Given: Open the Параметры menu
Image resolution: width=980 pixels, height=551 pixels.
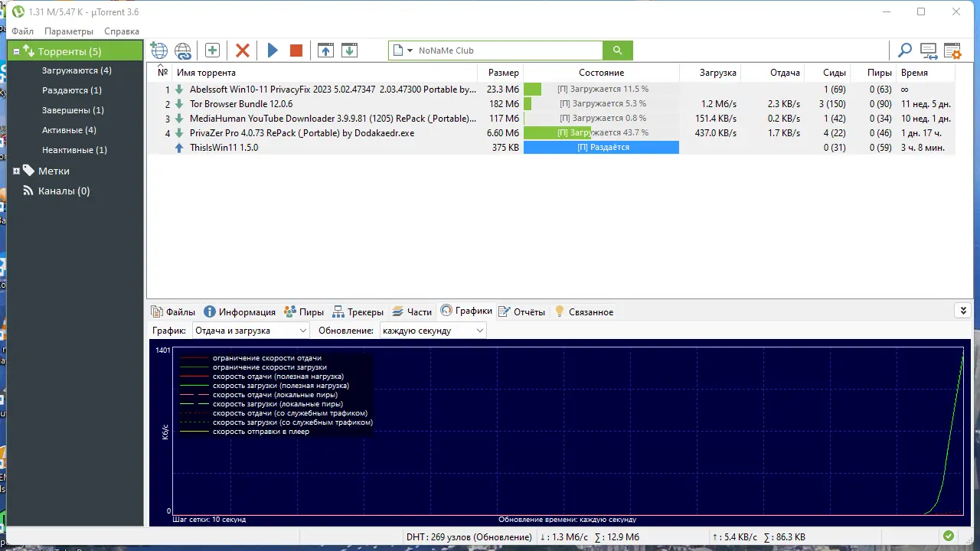Looking at the screenshot, I should pyautogui.click(x=69, y=31).
